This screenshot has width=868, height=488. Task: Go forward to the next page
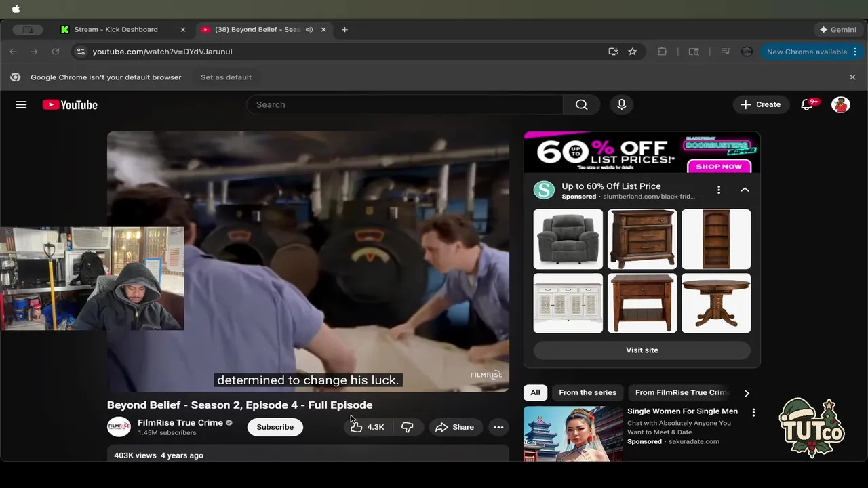(34, 52)
